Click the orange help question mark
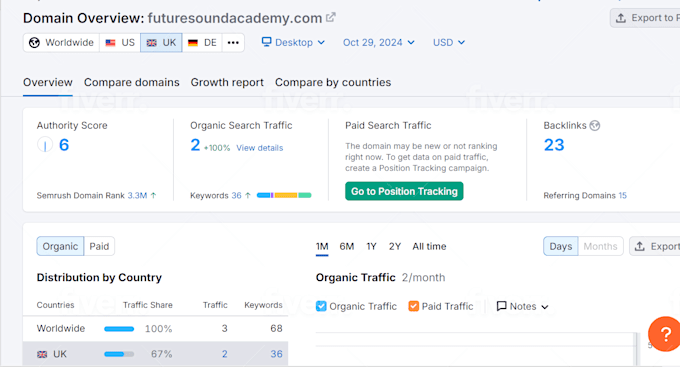 point(666,334)
